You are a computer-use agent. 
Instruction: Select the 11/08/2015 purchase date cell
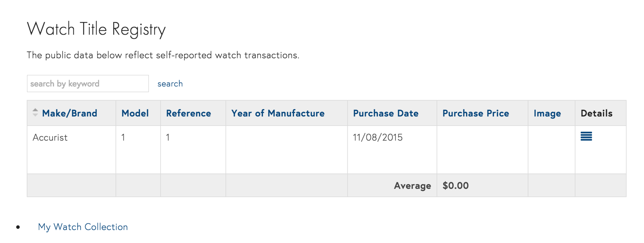(x=392, y=150)
